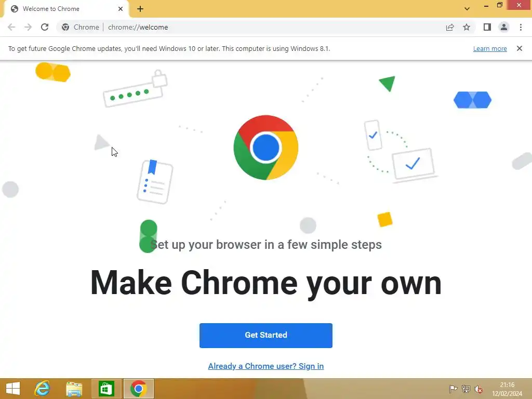Click the muted volume tray icon

click(478, 389)
